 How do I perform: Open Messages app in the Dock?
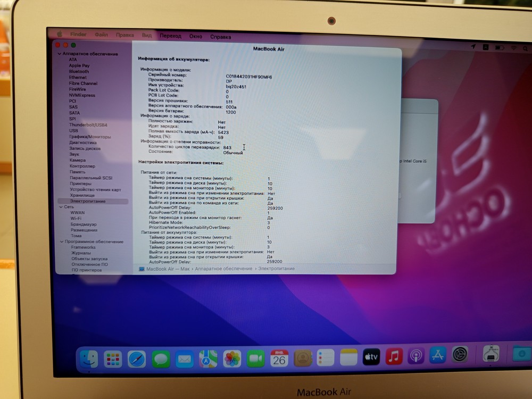click(x=161, y=359)
